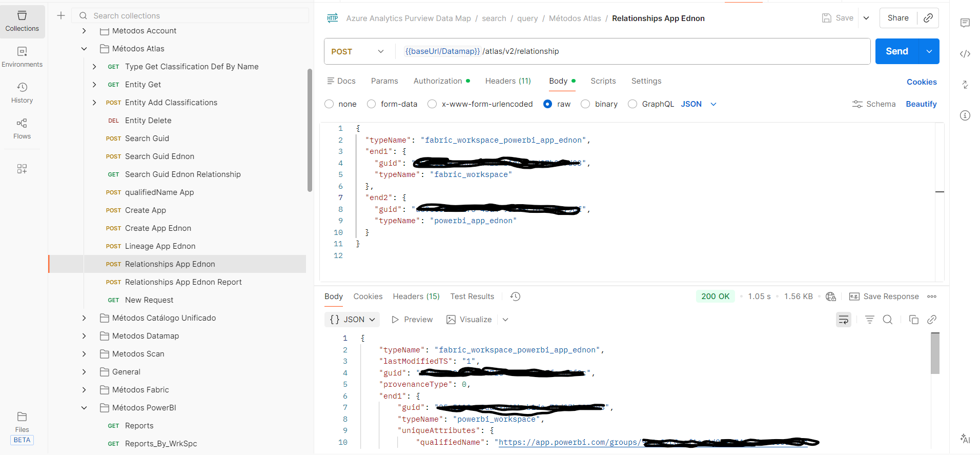The width and height of the screenshot is (980, 455).
Task: Click the search response magnifier icon
Action: (x=888, y=320)
